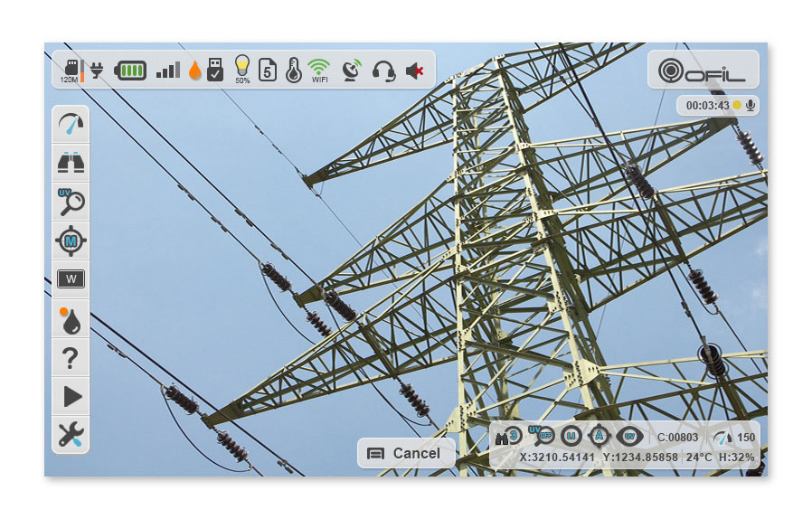Open the UV magnifier tool in sidebar

point(71,202)
